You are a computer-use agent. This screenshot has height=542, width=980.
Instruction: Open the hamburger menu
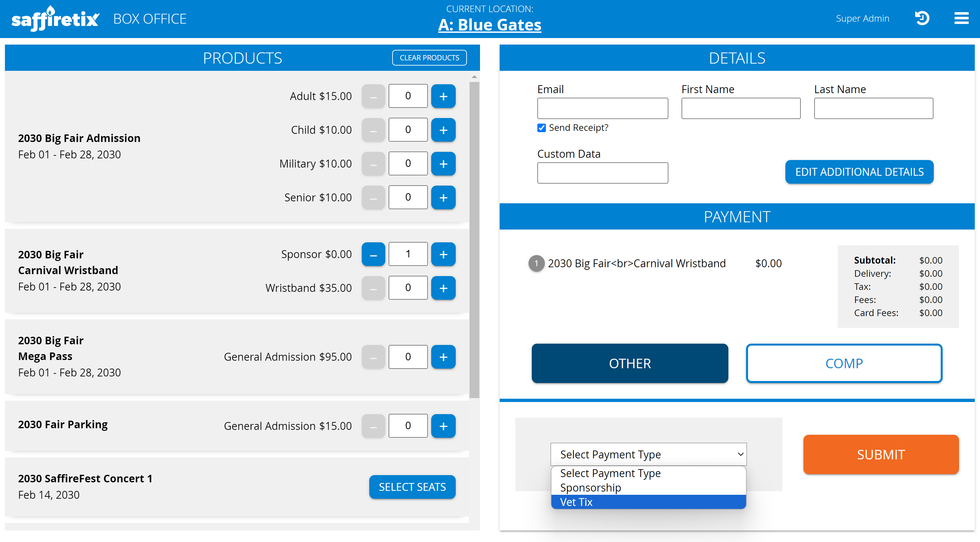(x=961, y=18)
